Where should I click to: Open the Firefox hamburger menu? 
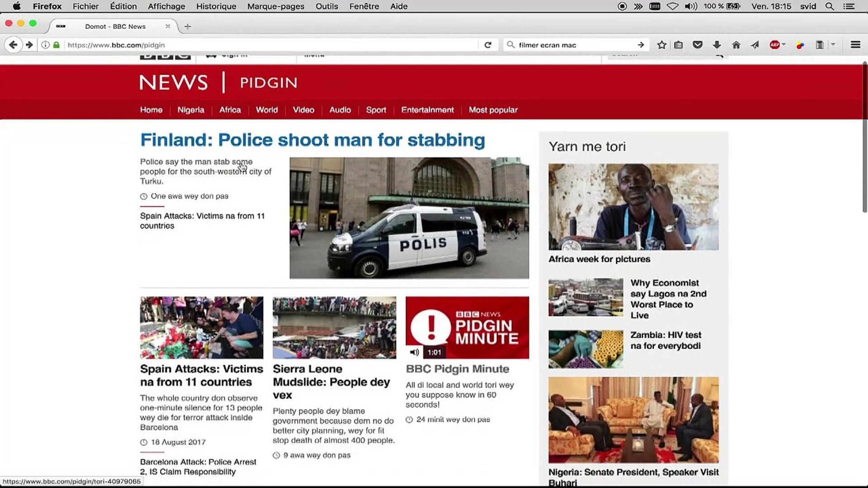[x=855, y=45]
